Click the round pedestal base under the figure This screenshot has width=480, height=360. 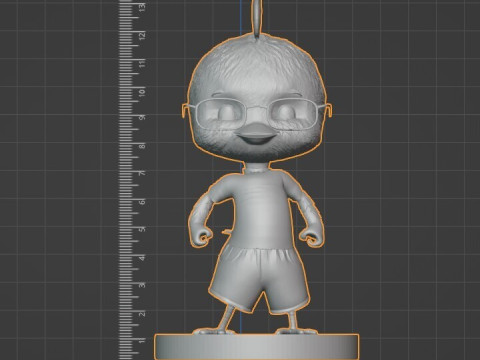[x=257, y=347]
